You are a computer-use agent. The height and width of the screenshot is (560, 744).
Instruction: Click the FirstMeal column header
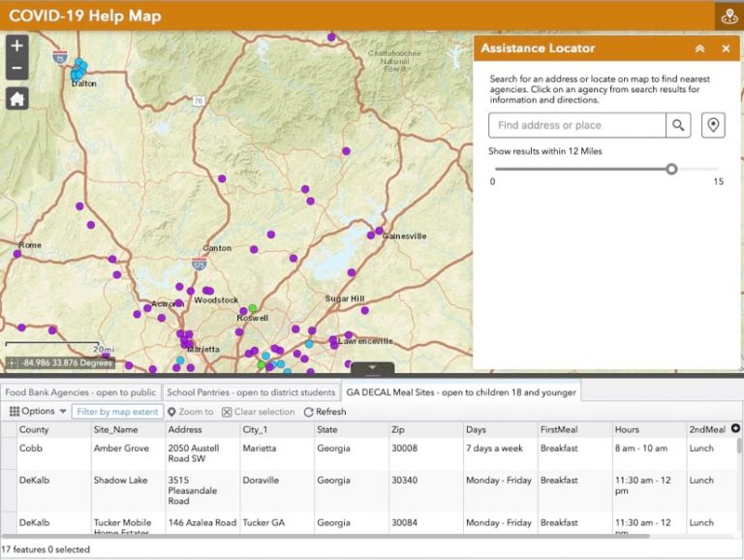click(x=575, y=429)
